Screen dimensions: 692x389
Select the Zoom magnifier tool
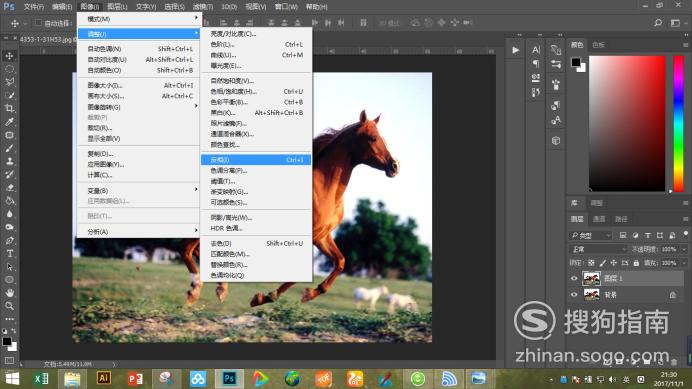tap(9, 306)
